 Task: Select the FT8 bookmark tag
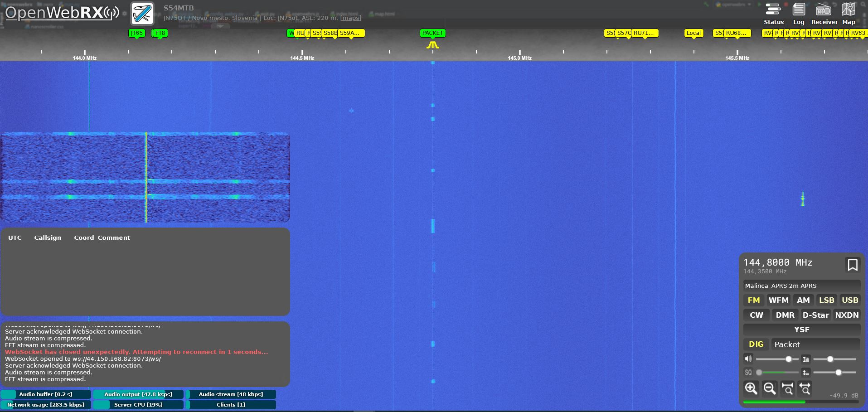point(160,33)
